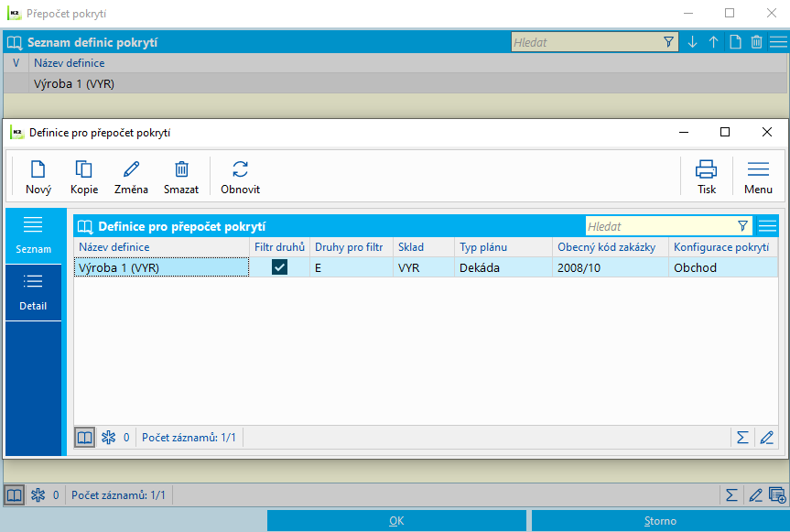Sort by the Název definice column in the inner grid
The image size is (790, 532).
[161, 247]
